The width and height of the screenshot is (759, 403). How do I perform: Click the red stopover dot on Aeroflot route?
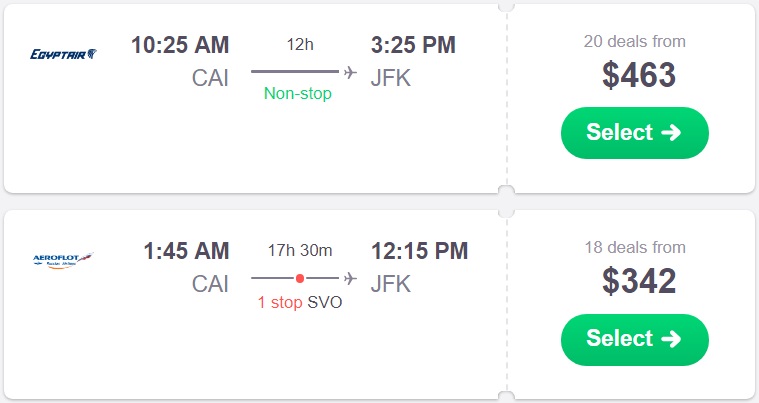[x=300, y=278]
